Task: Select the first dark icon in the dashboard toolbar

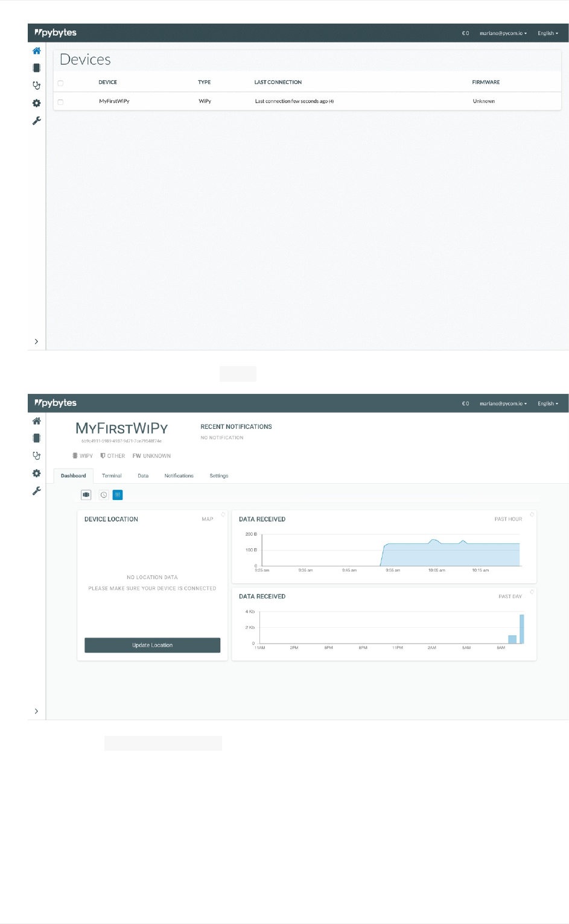Action: pos(86,495)
